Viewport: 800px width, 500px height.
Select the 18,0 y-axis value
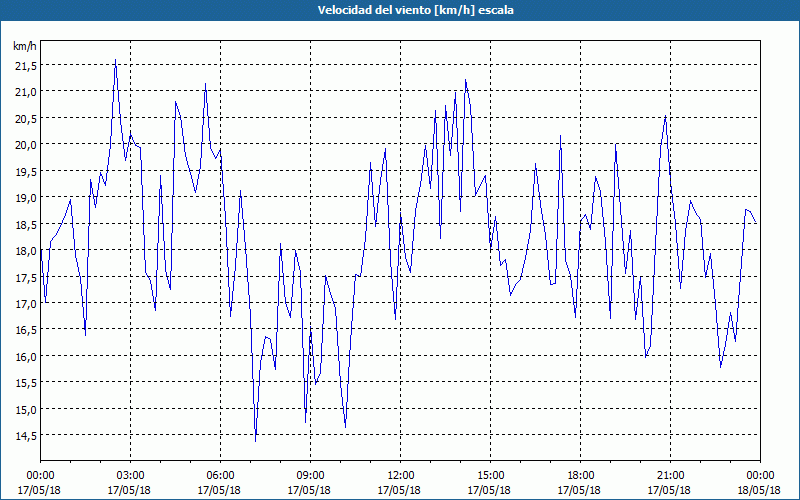pos(26,251)
